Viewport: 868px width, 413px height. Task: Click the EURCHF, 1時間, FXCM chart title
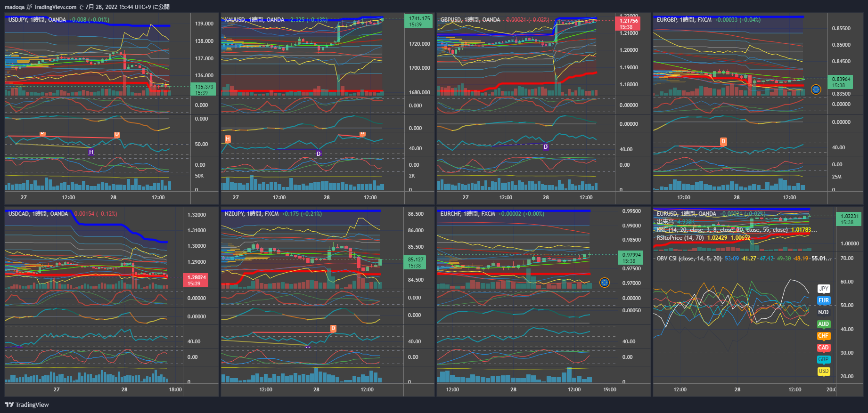pos(468,214)
